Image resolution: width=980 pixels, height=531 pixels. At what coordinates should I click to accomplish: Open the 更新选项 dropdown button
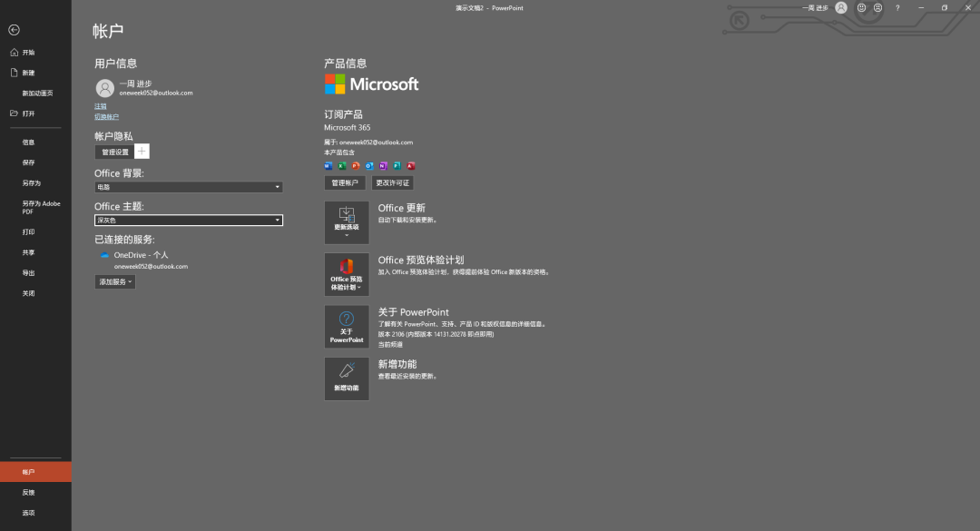point(347,222)
